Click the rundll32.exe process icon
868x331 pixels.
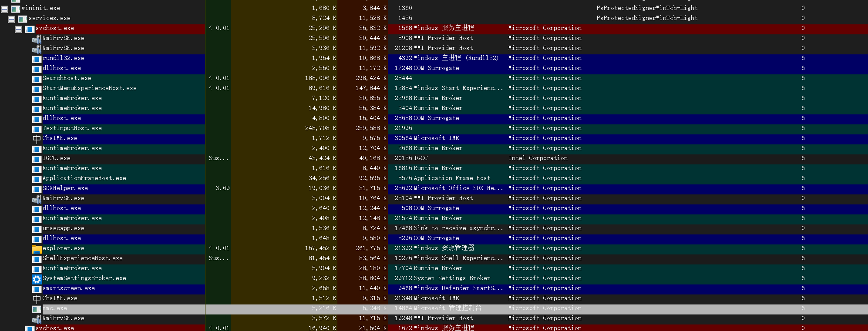(x=37, y=59)
